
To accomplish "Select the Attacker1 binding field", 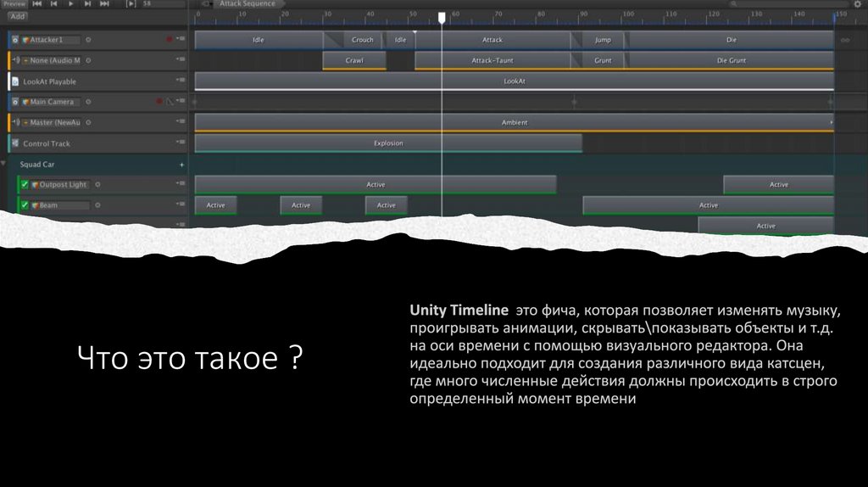I will point(51,40).
